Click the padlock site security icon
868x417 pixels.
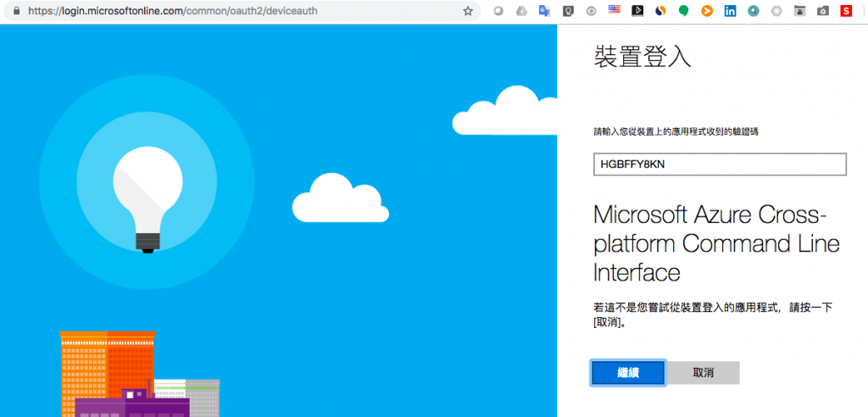tap(16, 10)
